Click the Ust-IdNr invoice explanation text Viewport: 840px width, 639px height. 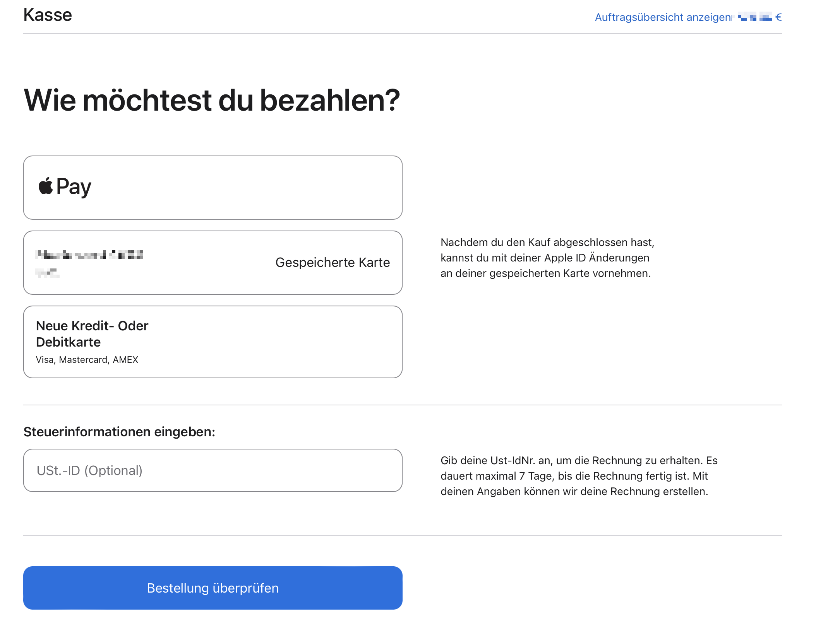[579, 476]
